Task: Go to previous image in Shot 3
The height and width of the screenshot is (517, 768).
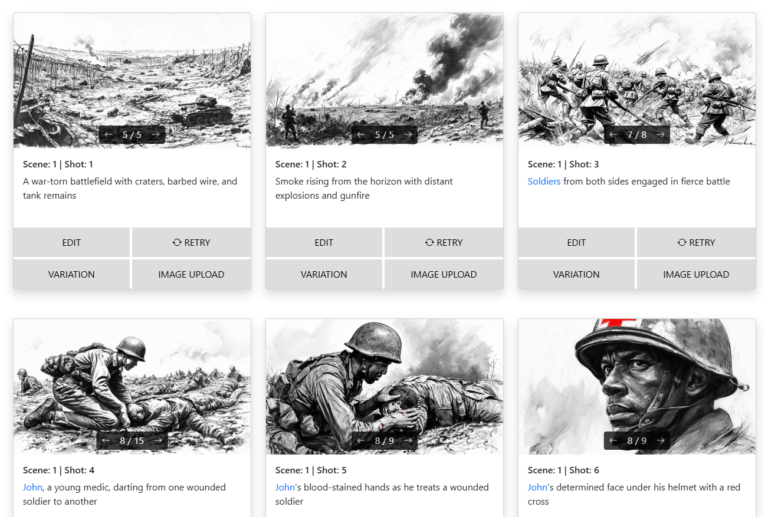Action: coord(613,135)
